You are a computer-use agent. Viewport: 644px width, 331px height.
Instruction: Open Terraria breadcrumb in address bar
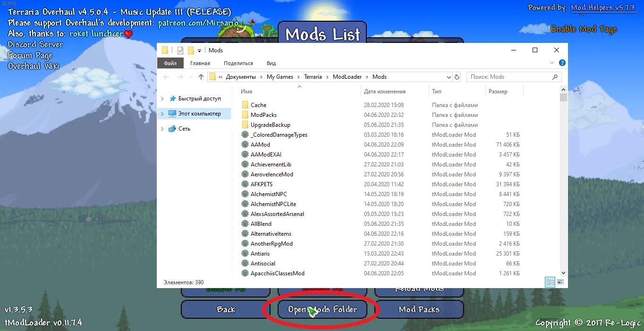[313, 77]
